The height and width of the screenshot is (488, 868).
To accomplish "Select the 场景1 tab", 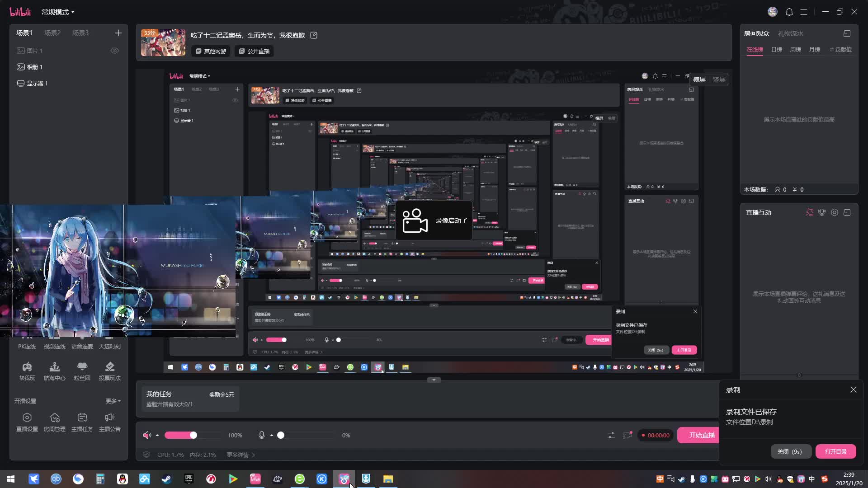I will pyautogui.click(x=24, y=33).
